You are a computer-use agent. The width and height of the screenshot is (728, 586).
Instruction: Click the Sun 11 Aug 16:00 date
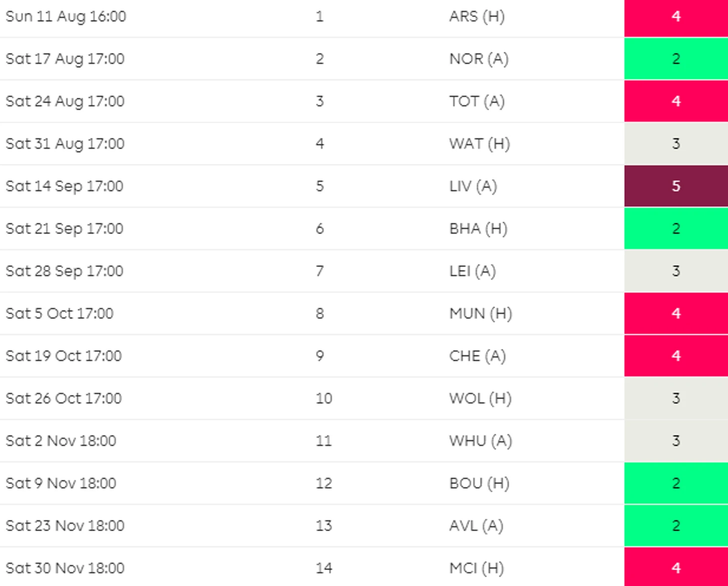pyautogui.click(x=66, y=16)
